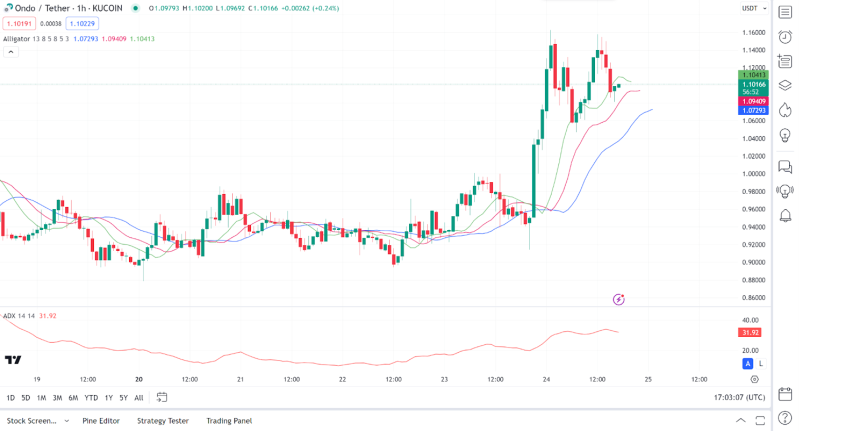Open the Object tree layers icon
This screenshot has width=860, height=431.
(785, 85)
